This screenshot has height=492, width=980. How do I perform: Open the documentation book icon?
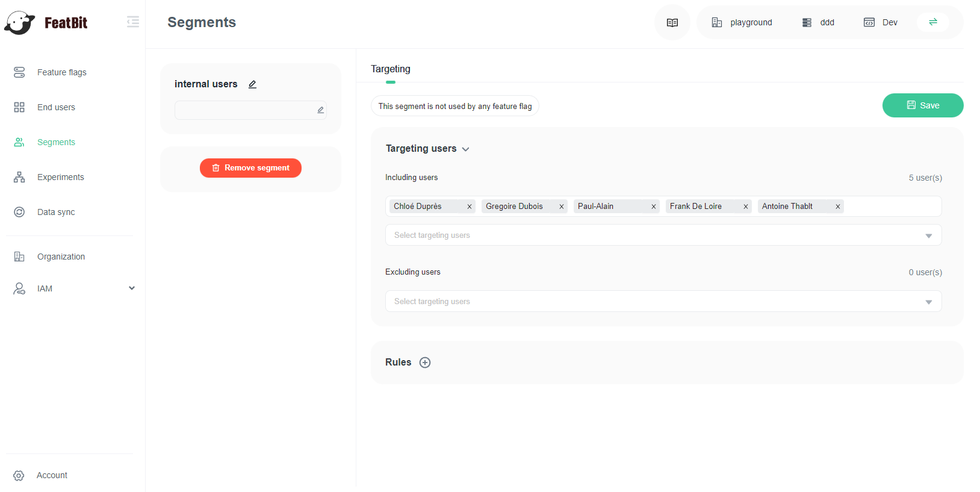click(672, 23)
